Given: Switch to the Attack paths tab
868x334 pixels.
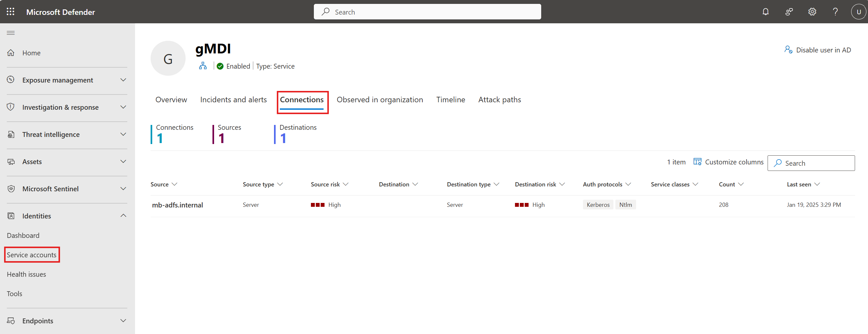Looking at the screenshot, I should point(499,100).
